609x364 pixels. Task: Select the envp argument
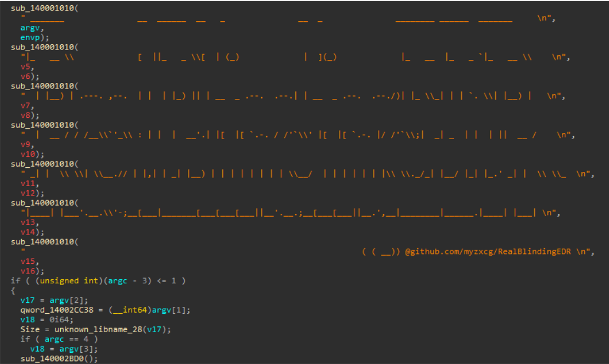click(30, 37)
